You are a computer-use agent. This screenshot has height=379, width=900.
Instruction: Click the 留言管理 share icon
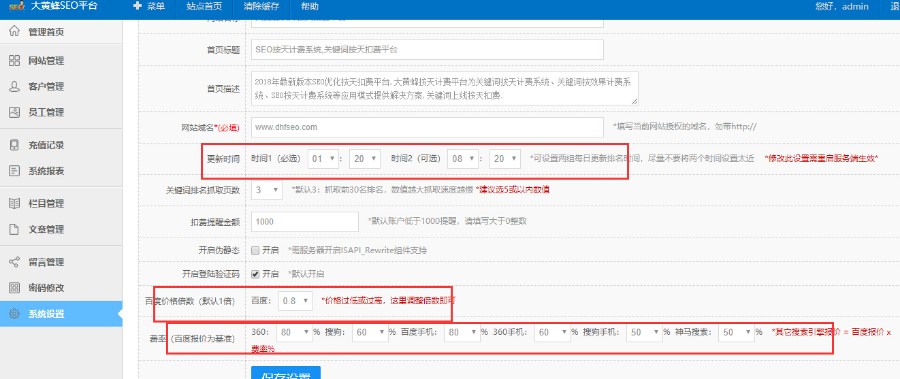click(14, 262)
